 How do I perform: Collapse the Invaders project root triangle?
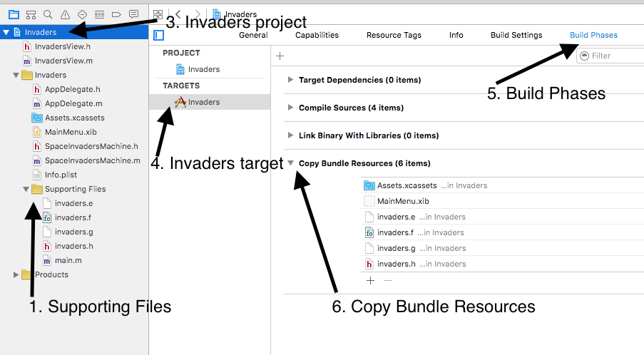coord(6,32)
